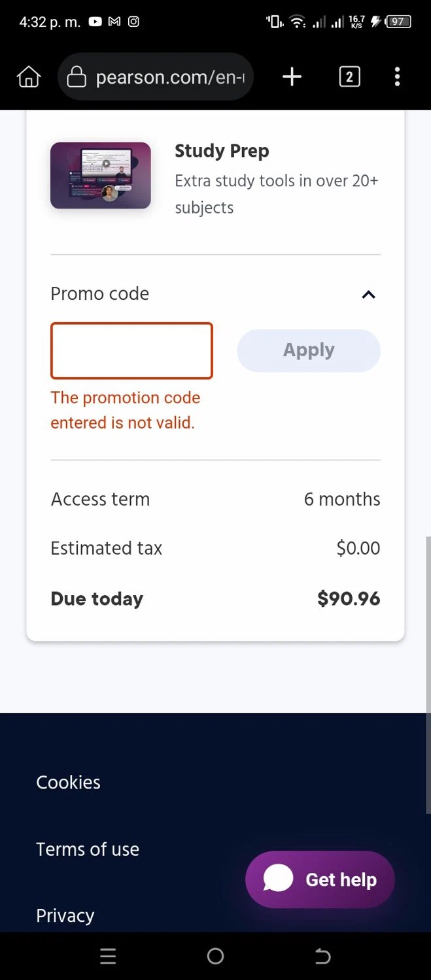Tap the Instagram notification icon
This screenshot has height=980, width=431.
133,22
